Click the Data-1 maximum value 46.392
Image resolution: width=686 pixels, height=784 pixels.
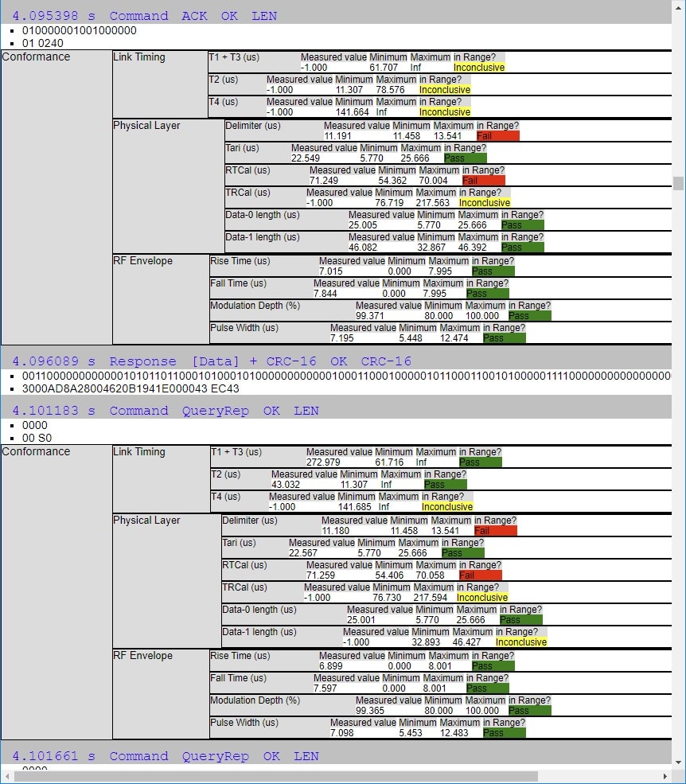(472, 248)
